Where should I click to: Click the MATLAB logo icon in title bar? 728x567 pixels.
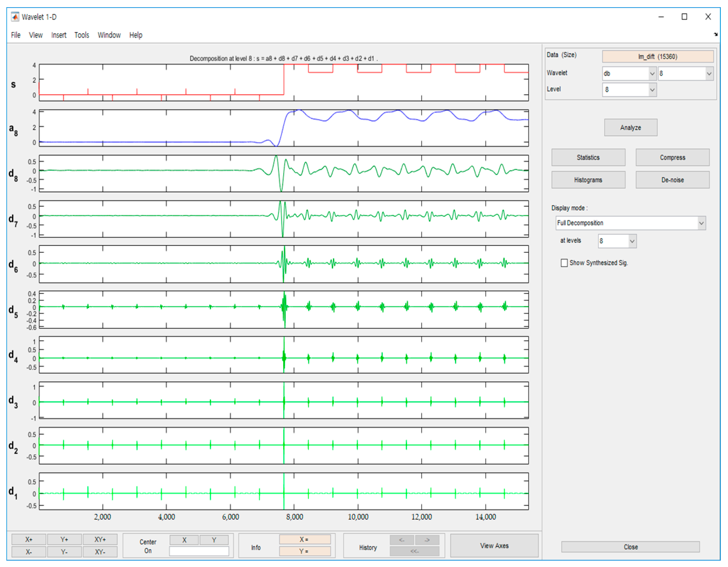[x=15, y=16]
